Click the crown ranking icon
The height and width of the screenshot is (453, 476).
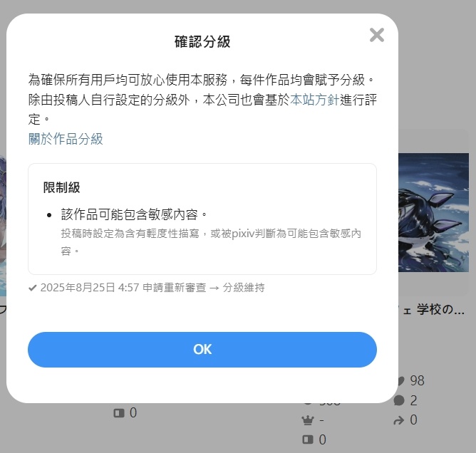pos(308,420)
